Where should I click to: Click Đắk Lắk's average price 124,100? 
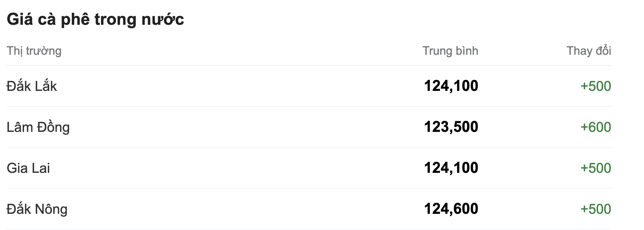tap(451, 86)
